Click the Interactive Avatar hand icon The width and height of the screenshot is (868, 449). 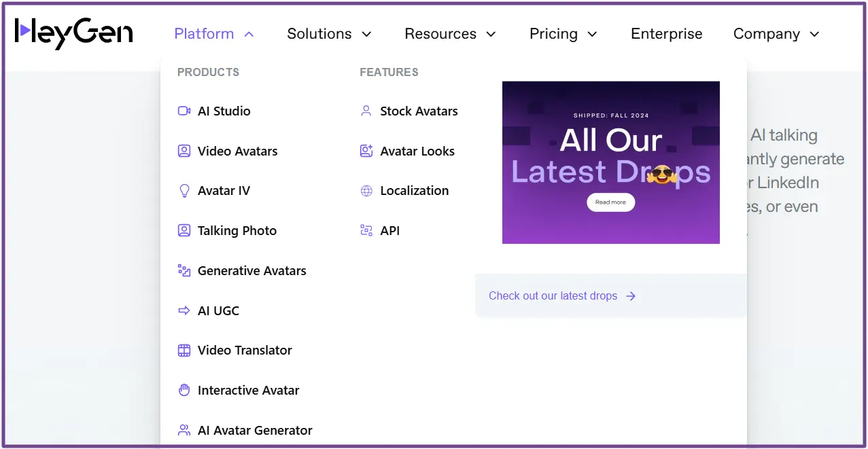tap(184, 390)
